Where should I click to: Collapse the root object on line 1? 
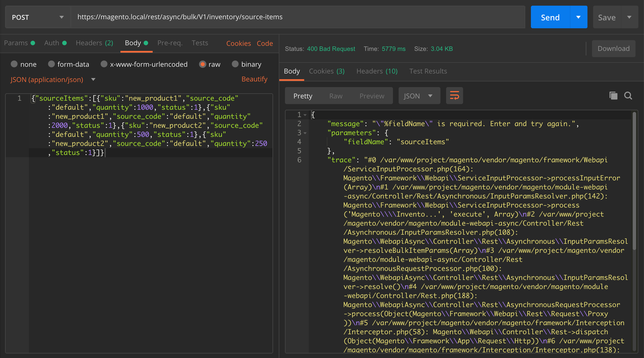pyautogui.click(x=305, y=115)
